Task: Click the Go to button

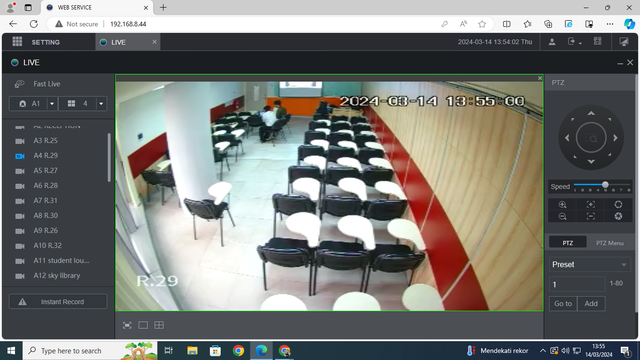Action: coord(563,304)
